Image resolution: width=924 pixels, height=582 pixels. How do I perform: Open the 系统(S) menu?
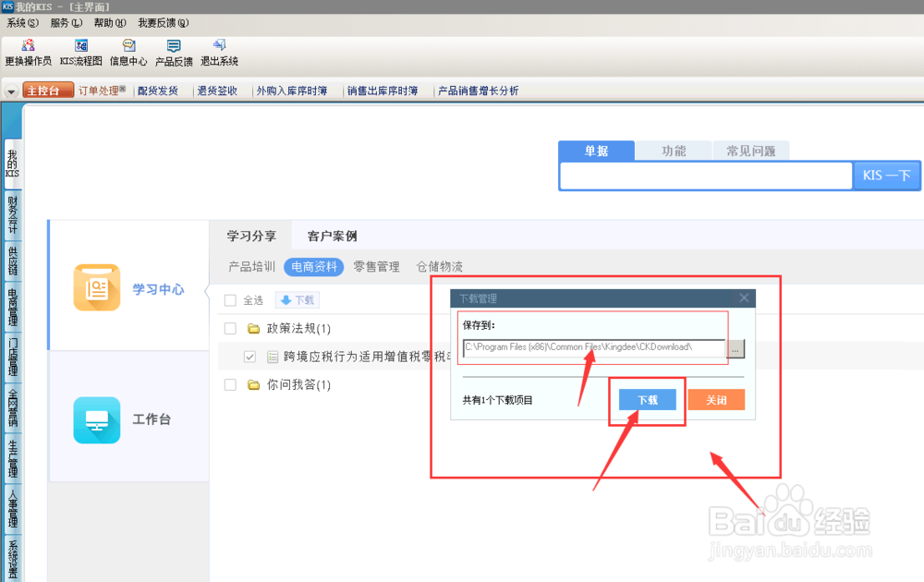tap(22, 23)
